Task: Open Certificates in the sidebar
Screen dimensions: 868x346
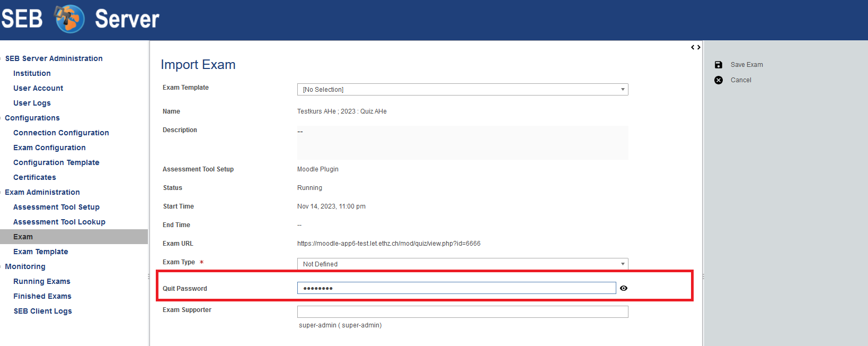Action: (x=34, y=177)
